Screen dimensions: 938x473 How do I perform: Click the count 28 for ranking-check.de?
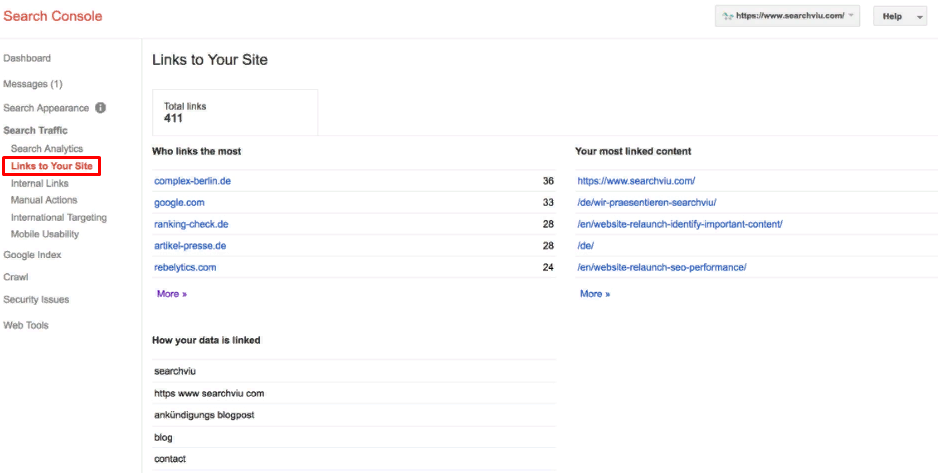(x=548, y=224)
